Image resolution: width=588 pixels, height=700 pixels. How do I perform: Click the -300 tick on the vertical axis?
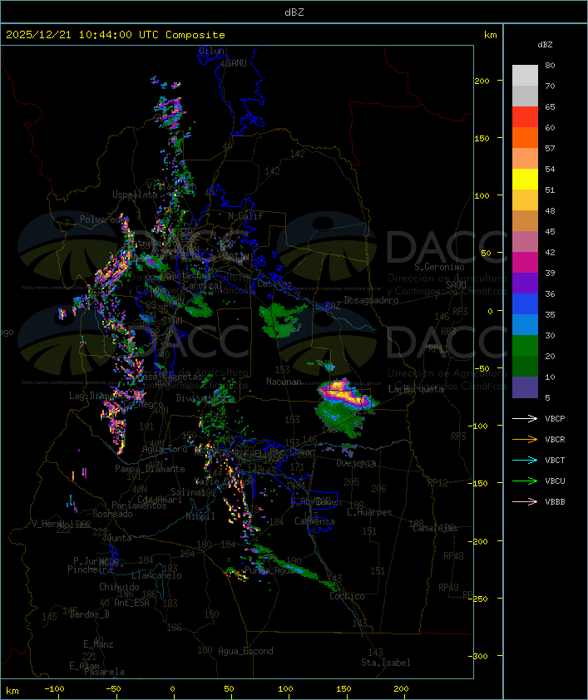(478, 656)
